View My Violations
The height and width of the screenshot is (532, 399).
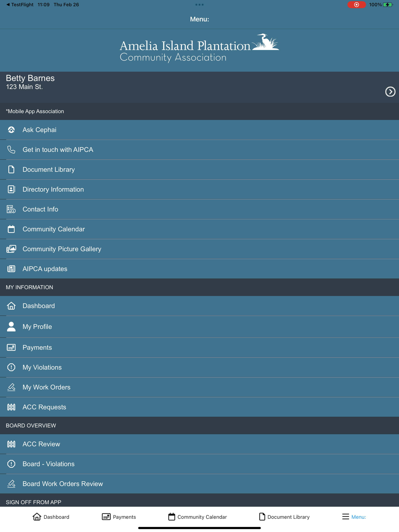[x=199, y=367]
